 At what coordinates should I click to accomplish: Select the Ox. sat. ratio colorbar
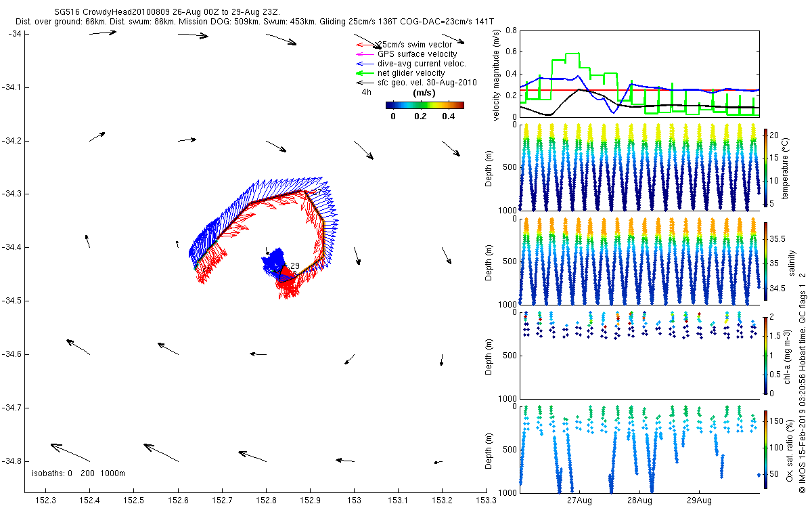point(765,448)
